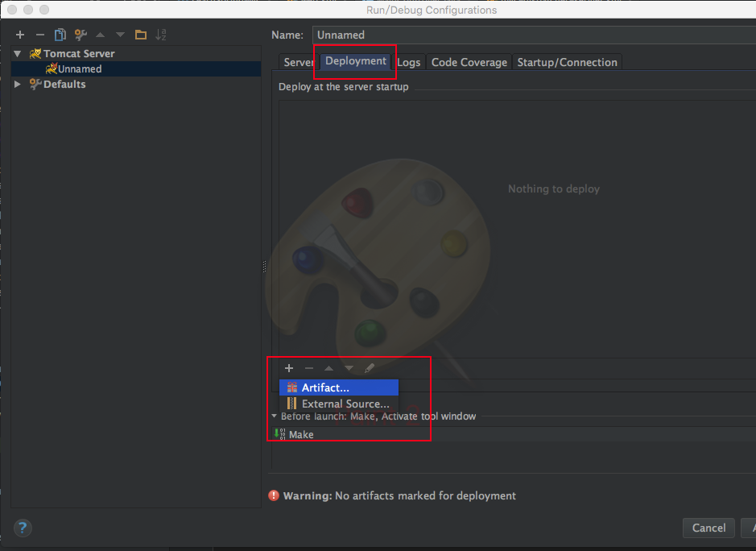Screen dimensions: 756x551
Task: Copy configuration using the duplicate icon
Action: (x=60, y=35)
